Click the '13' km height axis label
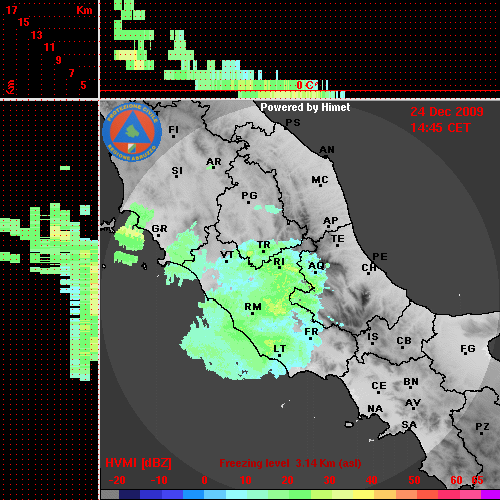500x500 pixels. pos(37,35)
